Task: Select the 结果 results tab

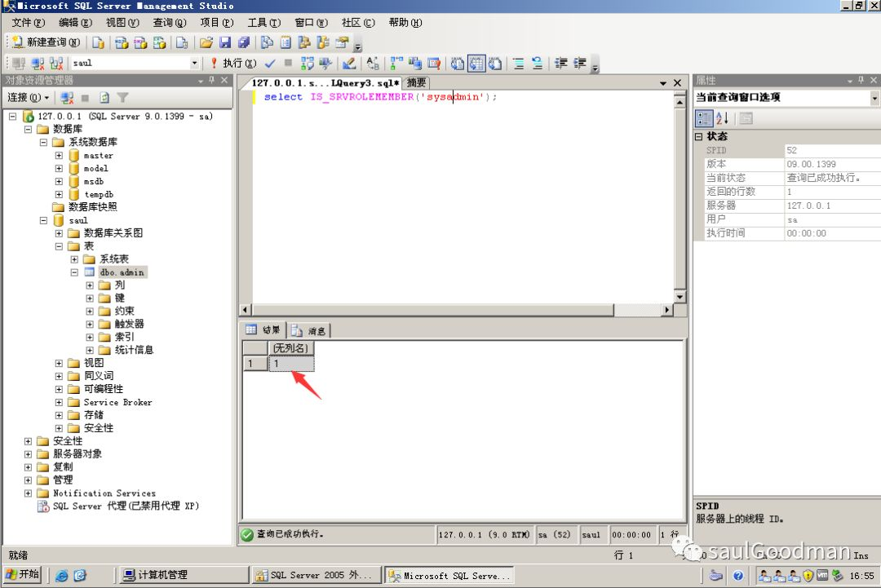Action: (x=263, y=329)
